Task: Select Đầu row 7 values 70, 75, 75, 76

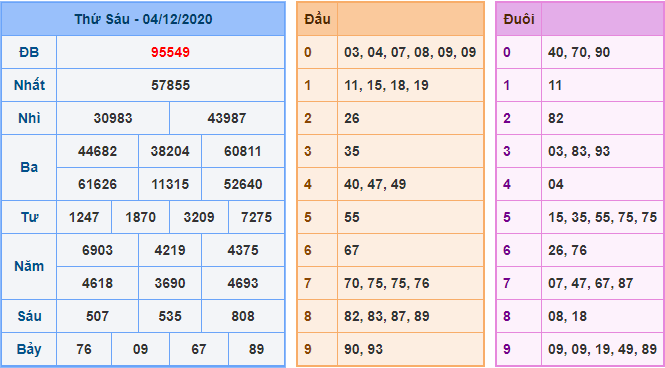Action: click(x=387, y=283)
